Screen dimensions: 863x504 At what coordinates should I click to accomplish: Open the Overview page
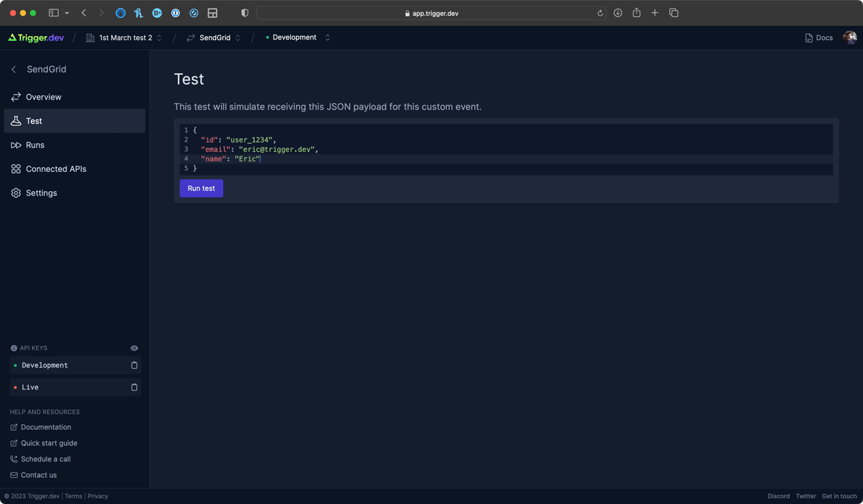tap(75, 96)
